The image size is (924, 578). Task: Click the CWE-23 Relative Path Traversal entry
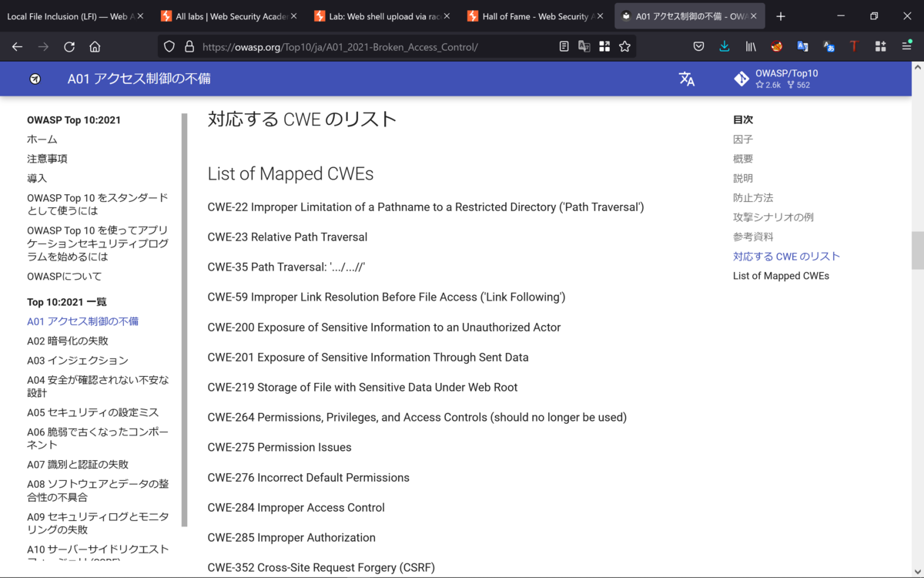(x=287, y=237)
